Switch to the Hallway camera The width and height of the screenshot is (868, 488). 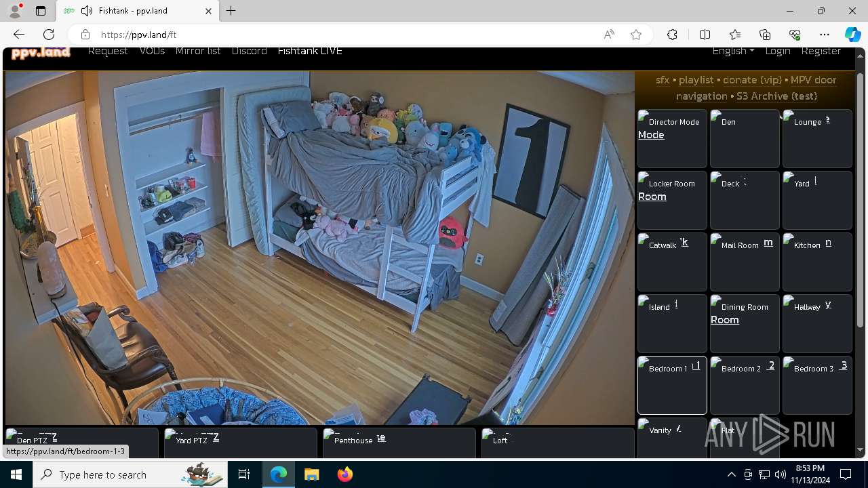pos(817,323)
